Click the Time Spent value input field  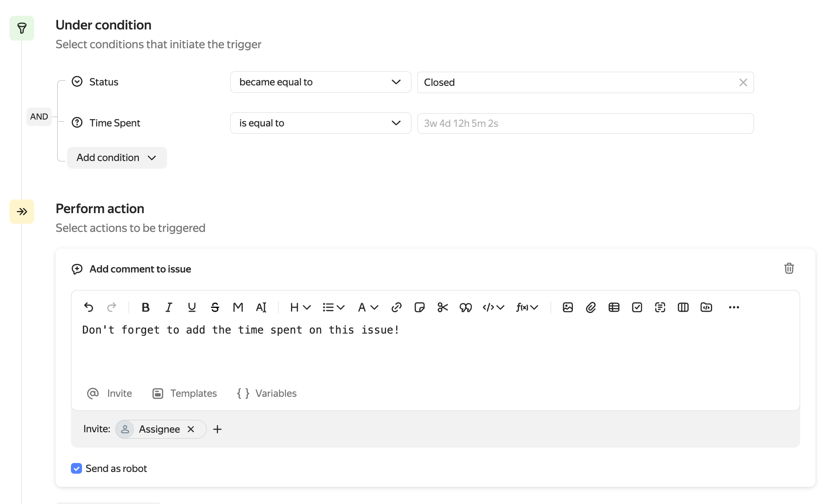point(585,123)
